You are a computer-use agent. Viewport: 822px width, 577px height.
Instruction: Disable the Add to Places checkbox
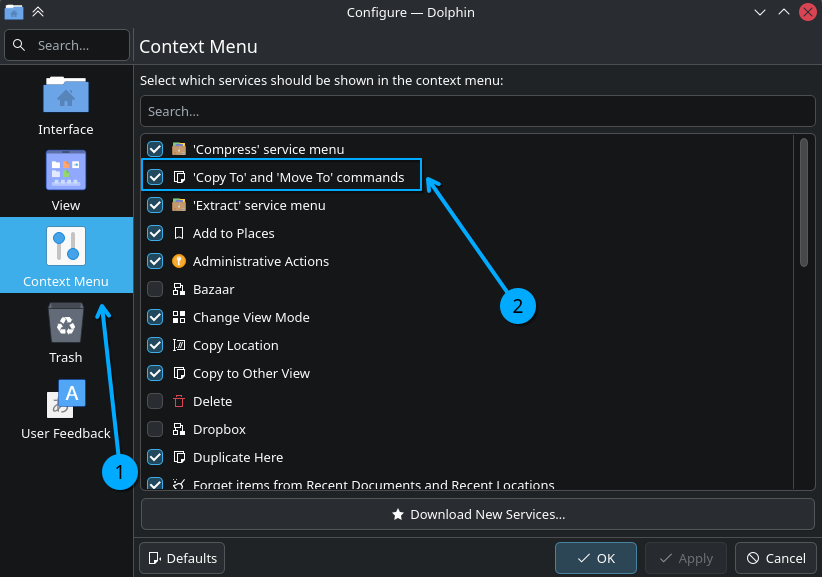coord(155,233)
